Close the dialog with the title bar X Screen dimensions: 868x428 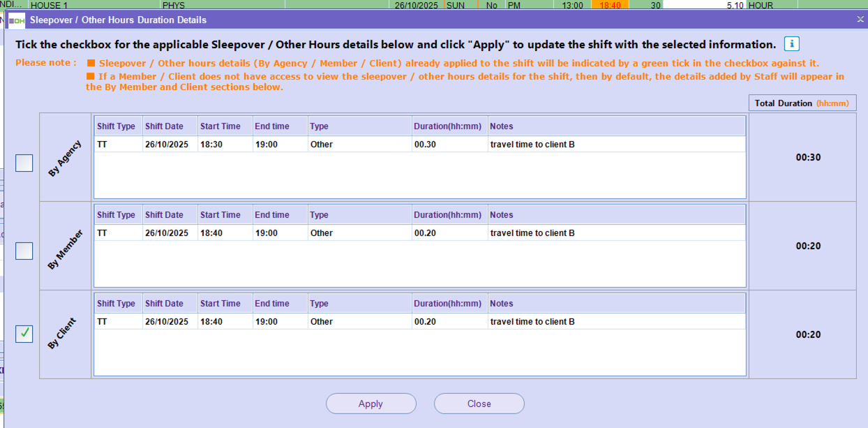tap(860, 20)
